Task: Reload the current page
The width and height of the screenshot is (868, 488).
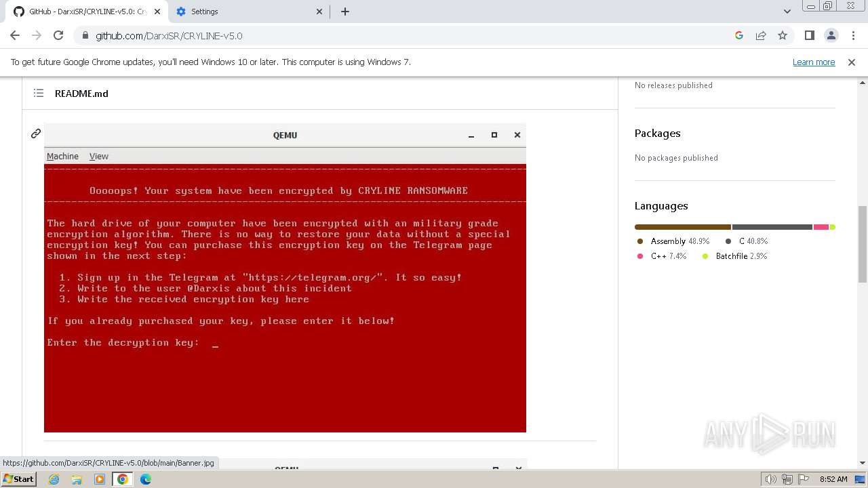Action: pyautogui.click(x=58, y=35)
